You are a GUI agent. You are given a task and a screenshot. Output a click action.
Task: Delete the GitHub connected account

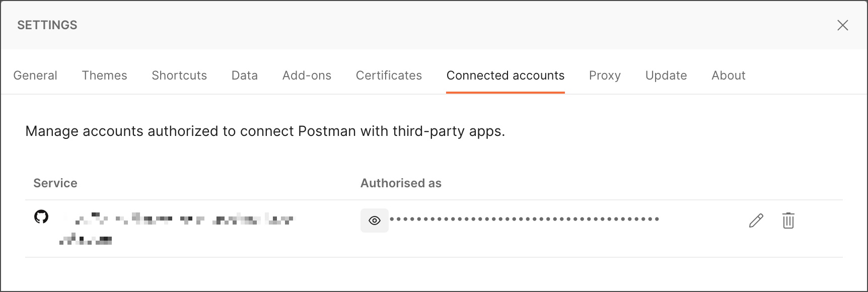[x=788, y=221]
